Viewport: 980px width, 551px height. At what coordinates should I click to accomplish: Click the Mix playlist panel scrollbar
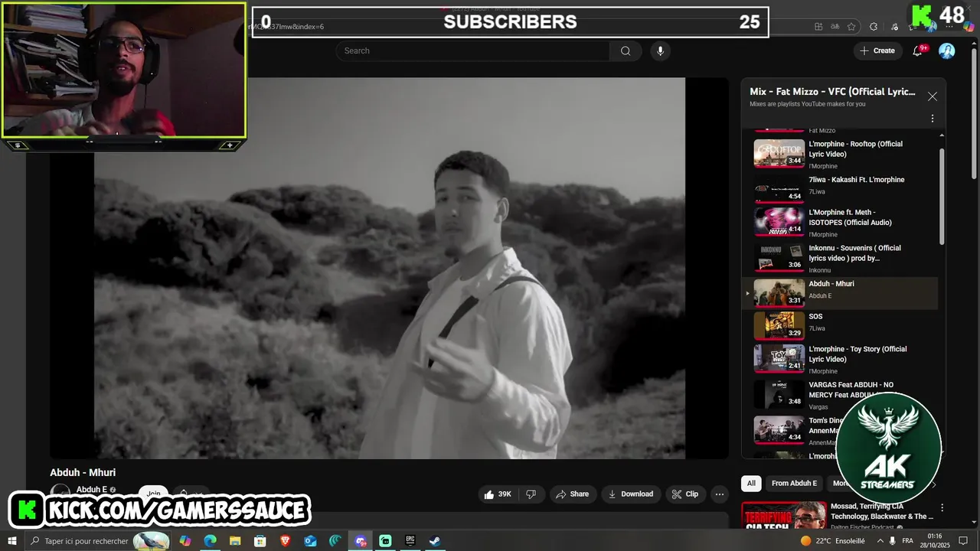pos(942,197)
